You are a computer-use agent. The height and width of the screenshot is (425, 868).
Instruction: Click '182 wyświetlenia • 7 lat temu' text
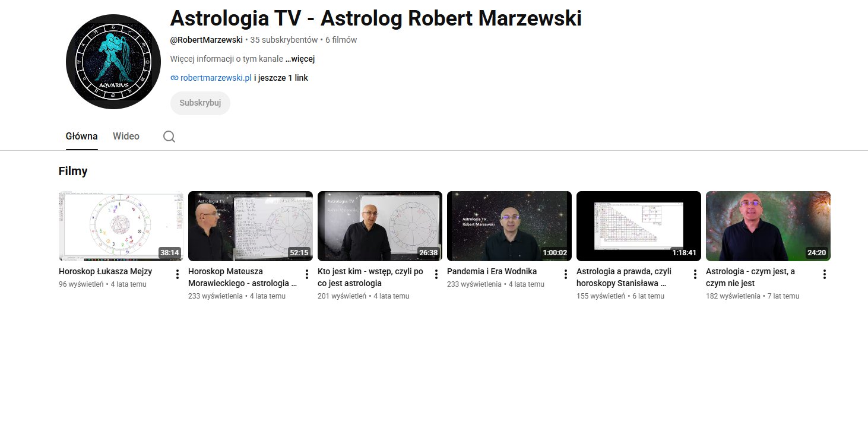point(753,296)
